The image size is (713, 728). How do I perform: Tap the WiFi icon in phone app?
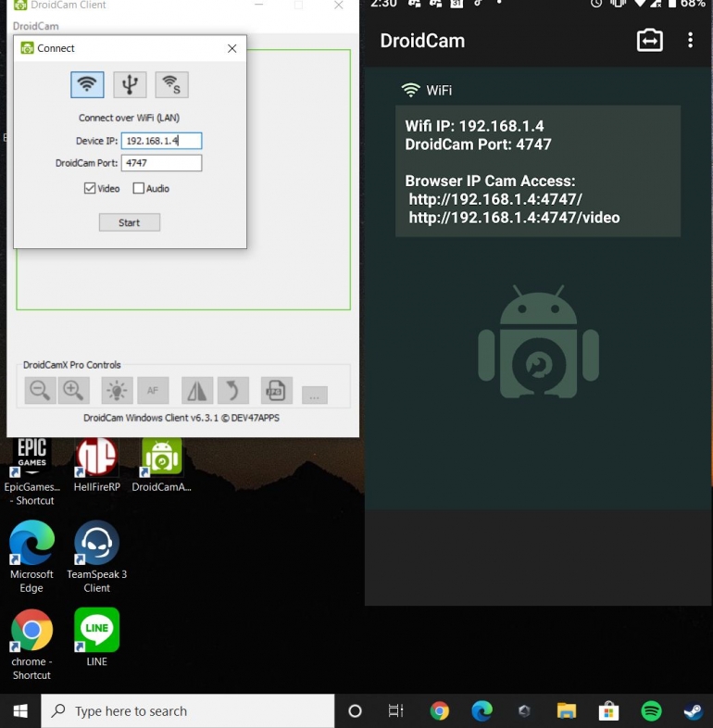point(410,90)
